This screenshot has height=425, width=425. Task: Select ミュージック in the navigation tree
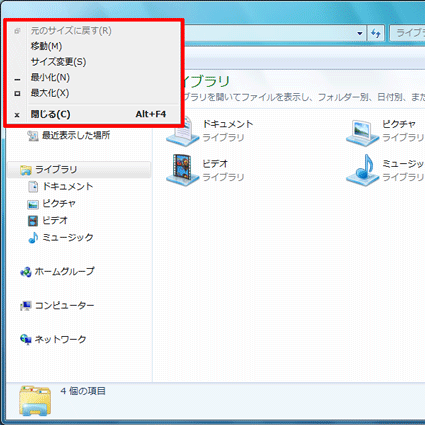[68, 237]
